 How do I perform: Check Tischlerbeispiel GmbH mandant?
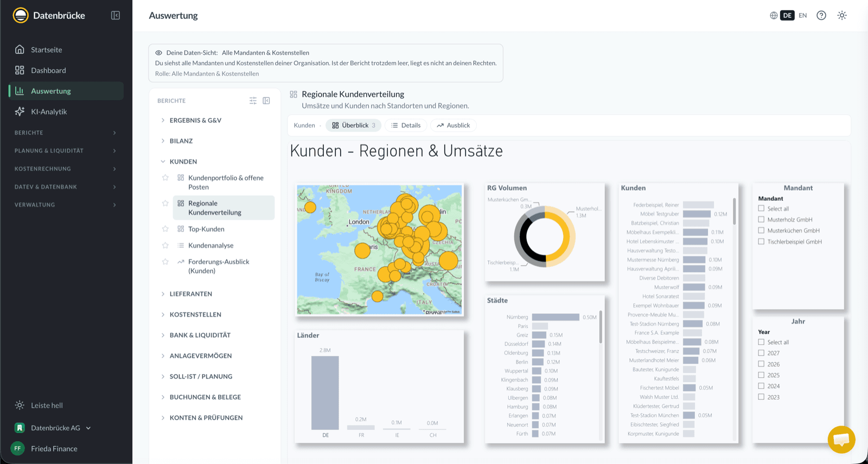pos(761,242)
